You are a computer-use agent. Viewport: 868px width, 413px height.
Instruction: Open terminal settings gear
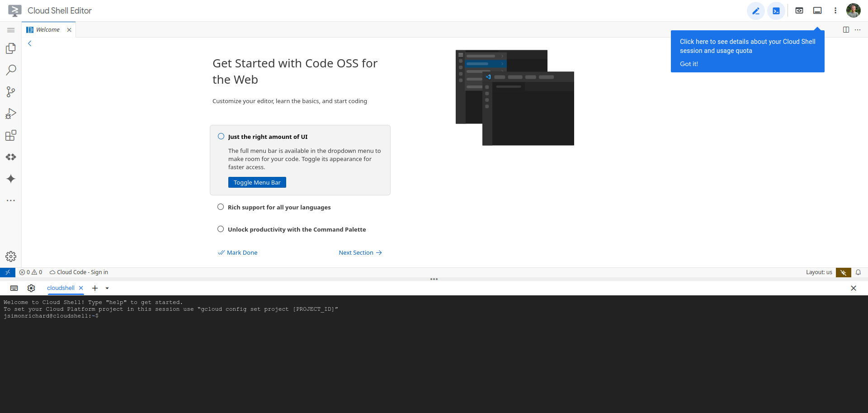tap(31, 288)
